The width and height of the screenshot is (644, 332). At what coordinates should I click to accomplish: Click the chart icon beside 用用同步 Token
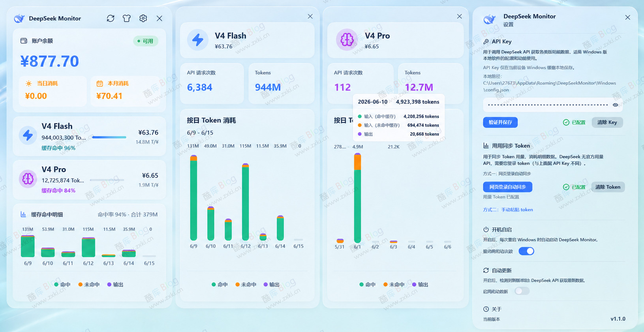click(486, 146)
